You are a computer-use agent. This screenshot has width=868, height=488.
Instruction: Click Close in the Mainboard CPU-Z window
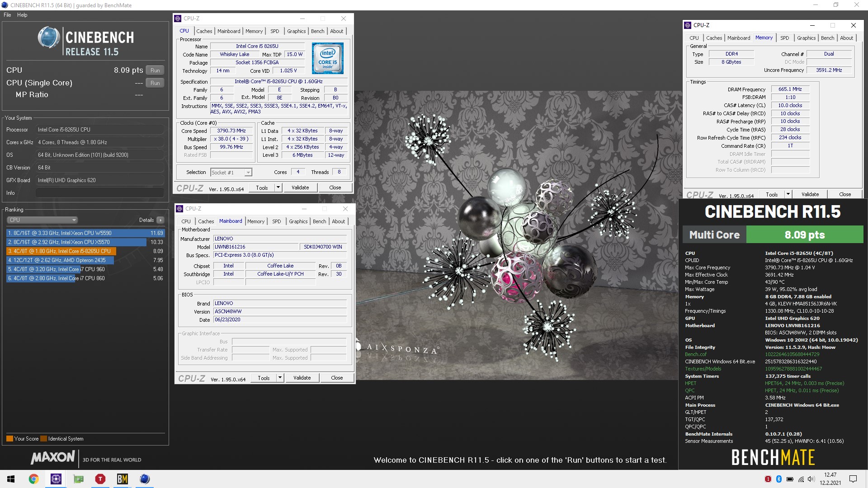pos(337,378)
